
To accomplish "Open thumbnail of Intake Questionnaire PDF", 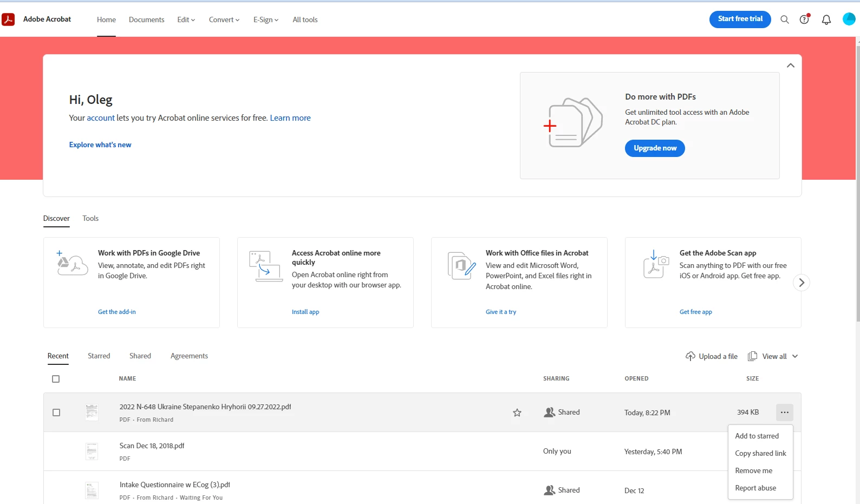I will click(x=92, y=490).
